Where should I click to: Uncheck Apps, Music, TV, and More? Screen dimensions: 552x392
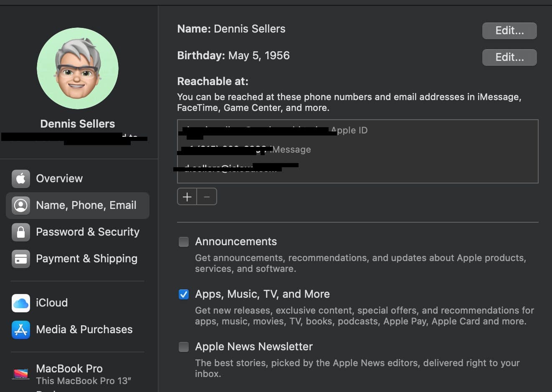[x=184, y=294]
